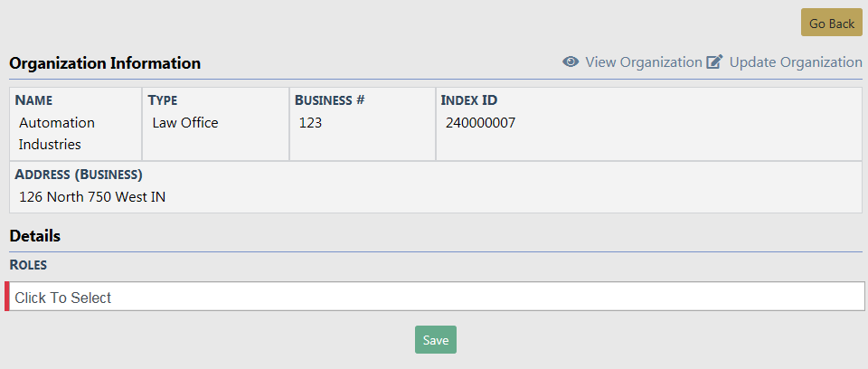Select the Organization Information heading
This screenshot has width=868, height=369.
(x=105, y=63)
